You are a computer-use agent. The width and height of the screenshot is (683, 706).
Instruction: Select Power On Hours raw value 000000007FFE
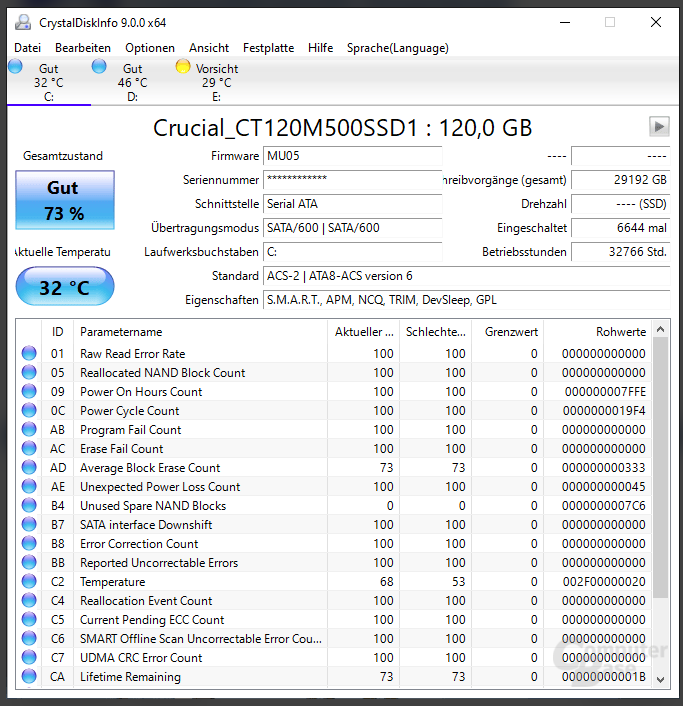[x=605, y=392]
